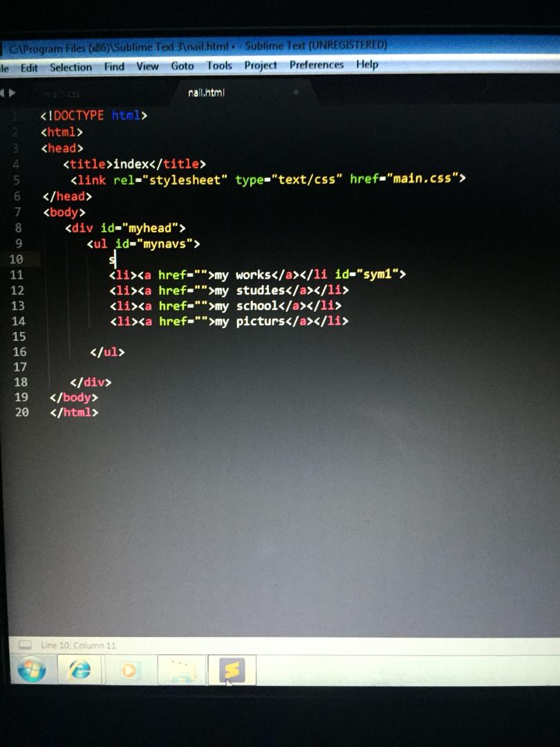
Task: Open the Preferences menu
Action: [316, 65]
